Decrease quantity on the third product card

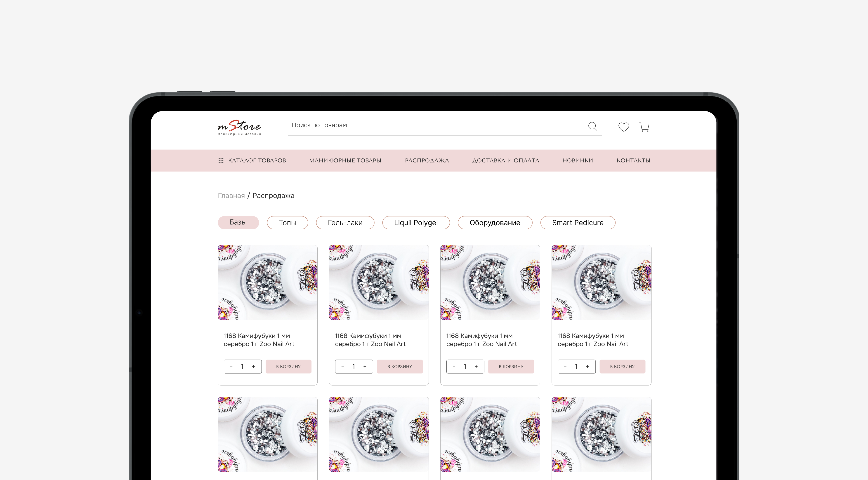(x=454, y=367)
